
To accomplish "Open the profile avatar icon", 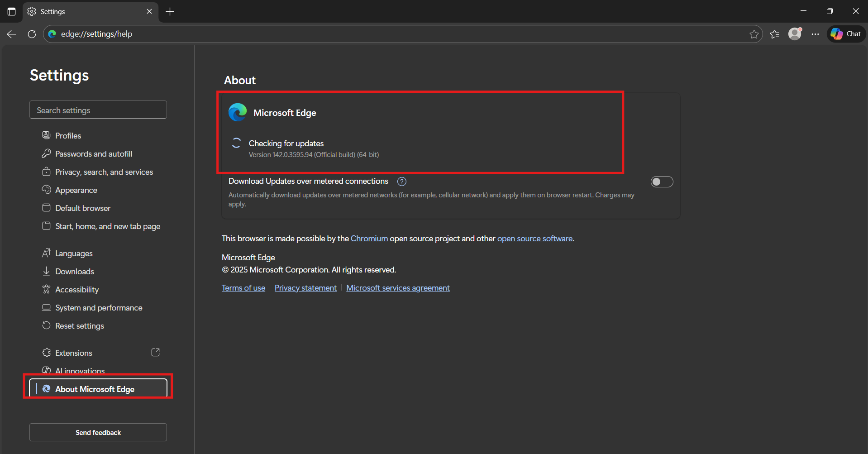I will tap(795, 34).
